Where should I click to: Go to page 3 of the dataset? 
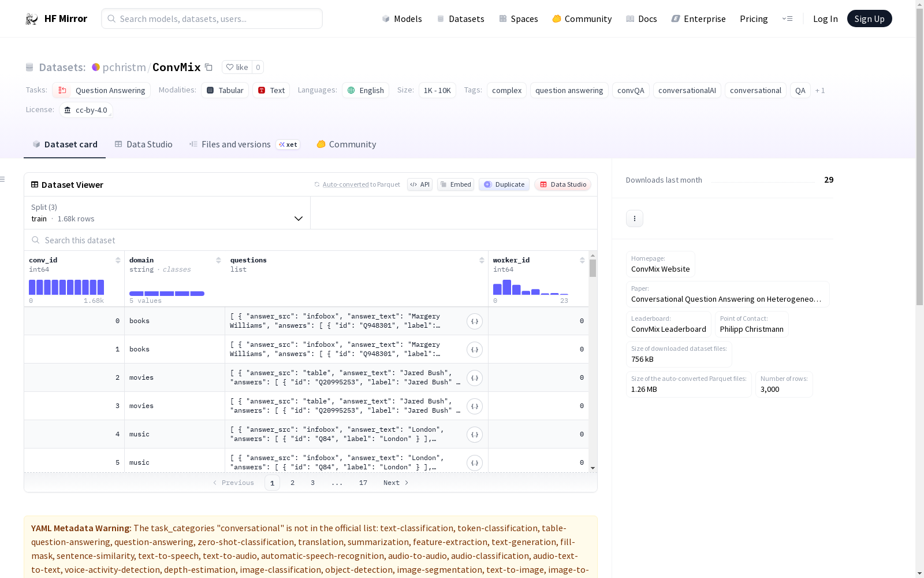coord(313,483)
